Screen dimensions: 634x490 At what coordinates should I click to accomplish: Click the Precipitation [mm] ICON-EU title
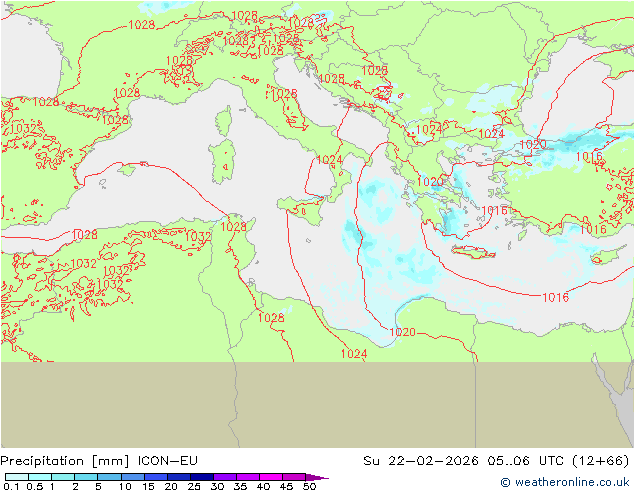[99, 461]
